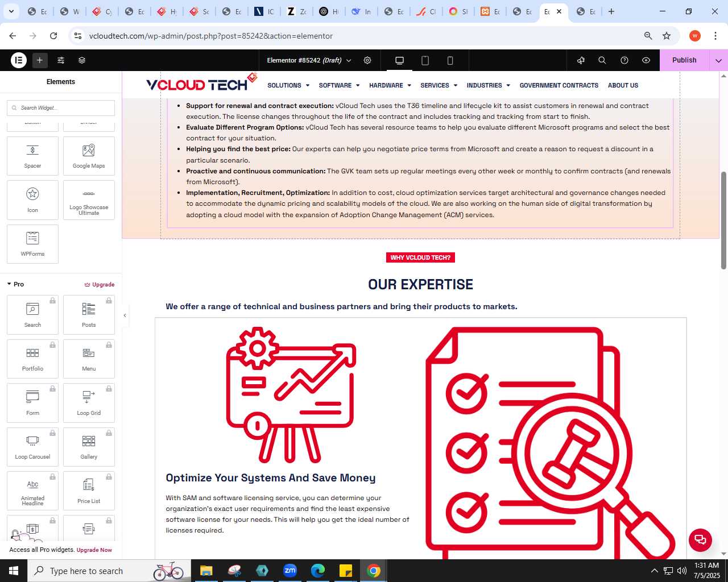728x582 pixels.
Task: Switch to tablet preview mode
Action: pos(425,60)
